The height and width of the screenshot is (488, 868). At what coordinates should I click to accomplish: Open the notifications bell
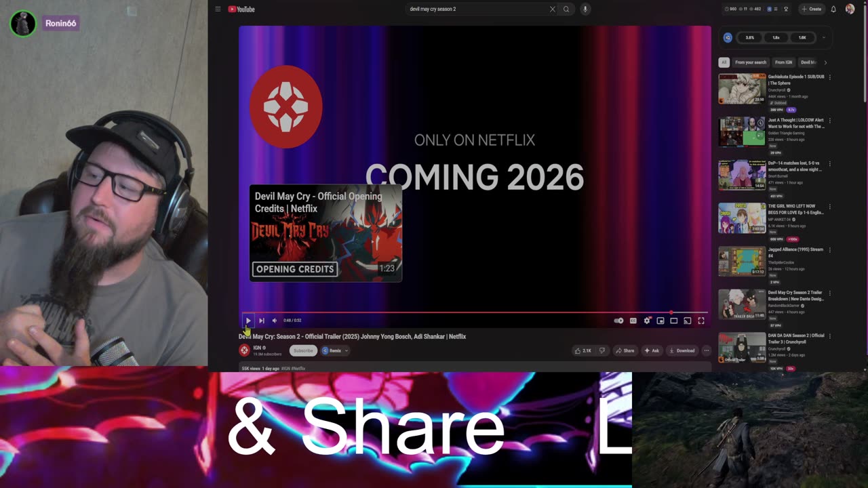coord(833,9)
